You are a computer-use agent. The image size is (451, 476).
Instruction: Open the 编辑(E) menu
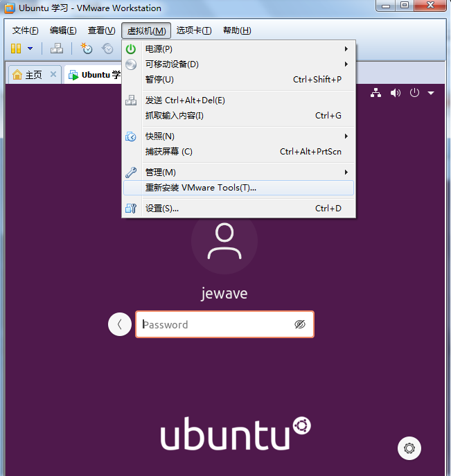coord(63,30)
